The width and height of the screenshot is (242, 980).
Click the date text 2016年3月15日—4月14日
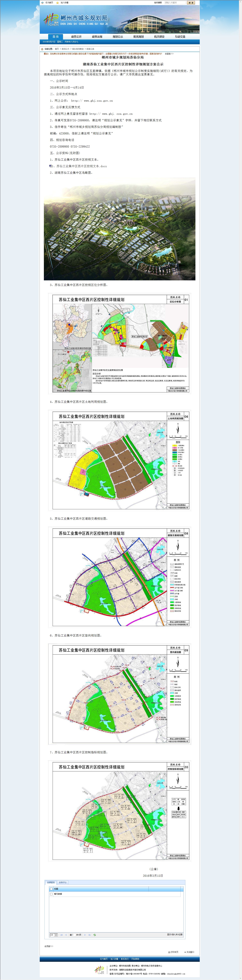(x=67, y=87)
